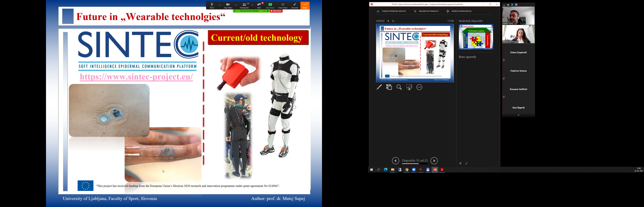Expand arrow next to Participants
The width and height of the screenshot is (644, 207).
tap(253, 5)
